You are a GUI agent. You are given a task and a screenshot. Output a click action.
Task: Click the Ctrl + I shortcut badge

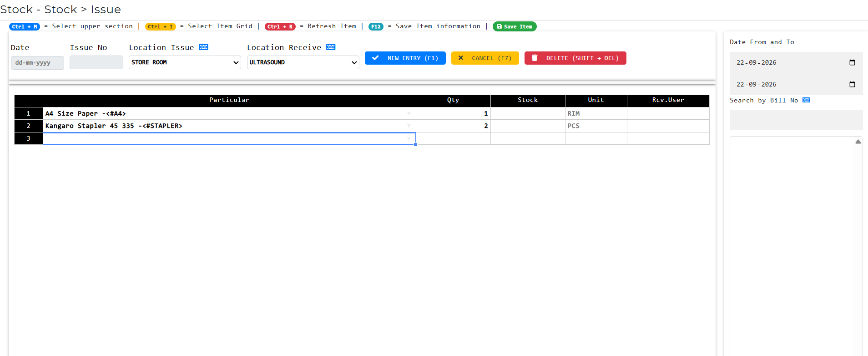pyautogui.click(x=161, y=26)
